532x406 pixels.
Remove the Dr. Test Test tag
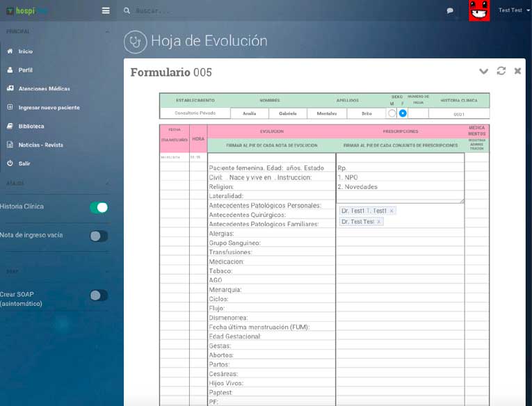tap(379, 222)
